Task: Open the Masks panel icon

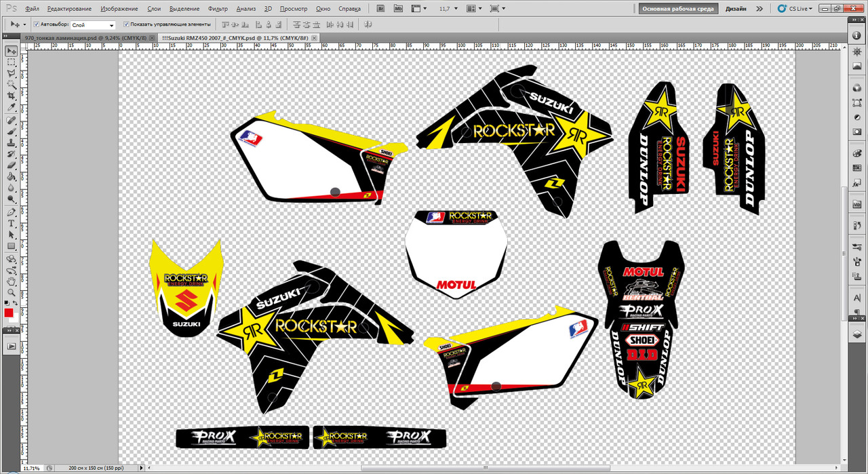Action: click(857, 131)
